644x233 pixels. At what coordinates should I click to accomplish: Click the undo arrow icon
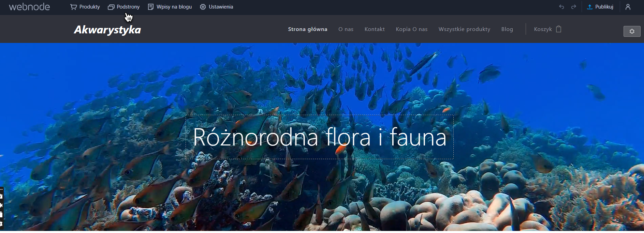point(561,7)
